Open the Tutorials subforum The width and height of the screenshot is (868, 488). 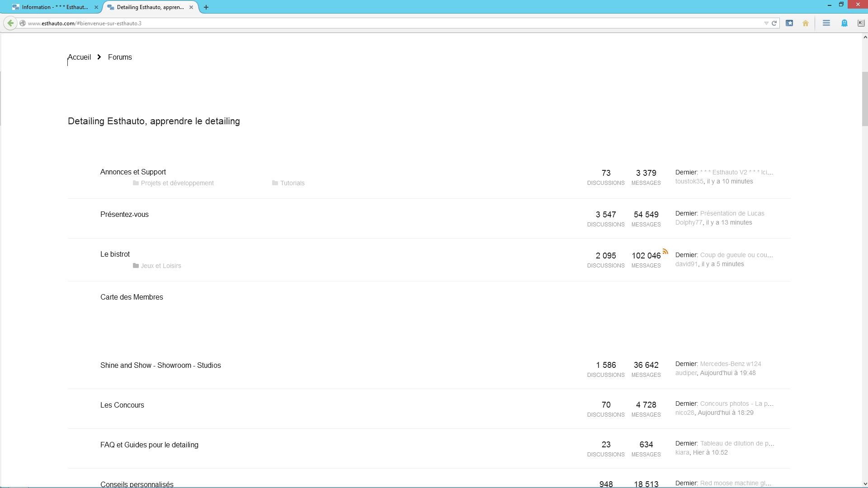(292, 183)
